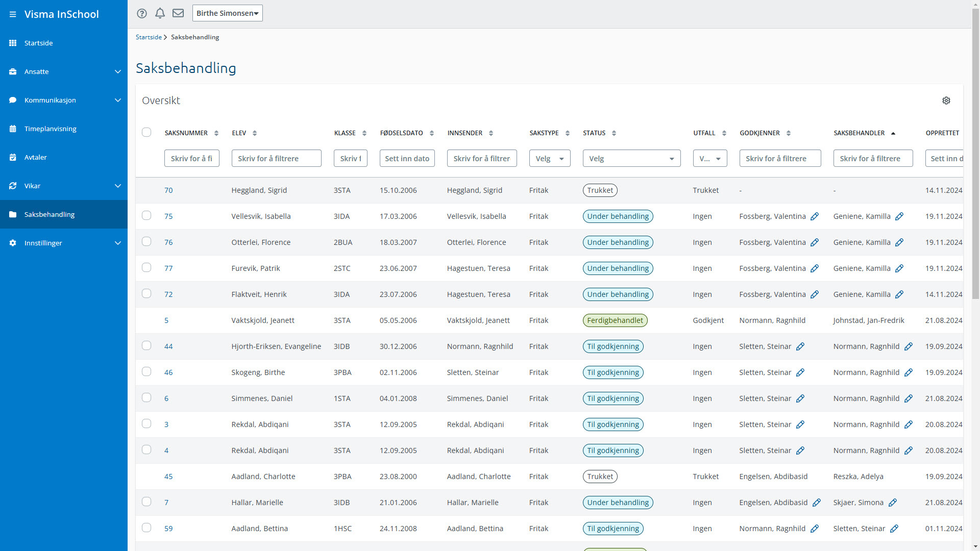Edit godkjenner for case 75
This screenshot has height=551, width=980.
pos(815,216)
